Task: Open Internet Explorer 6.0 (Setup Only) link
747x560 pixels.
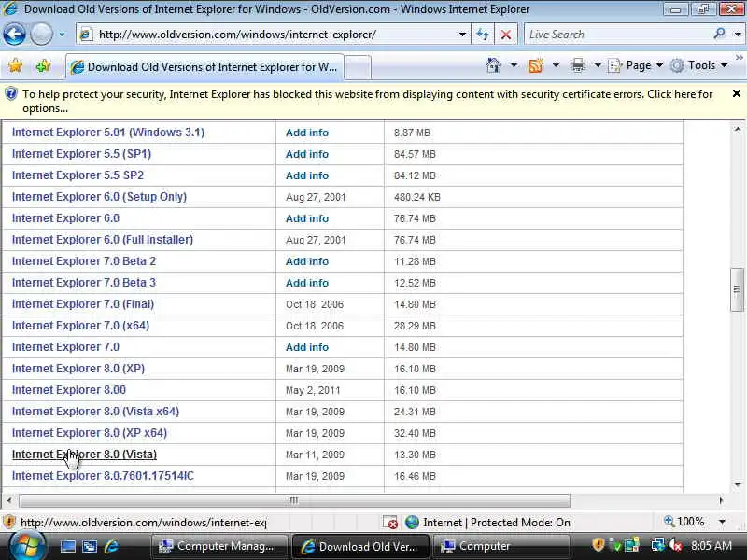Action: 99,197
